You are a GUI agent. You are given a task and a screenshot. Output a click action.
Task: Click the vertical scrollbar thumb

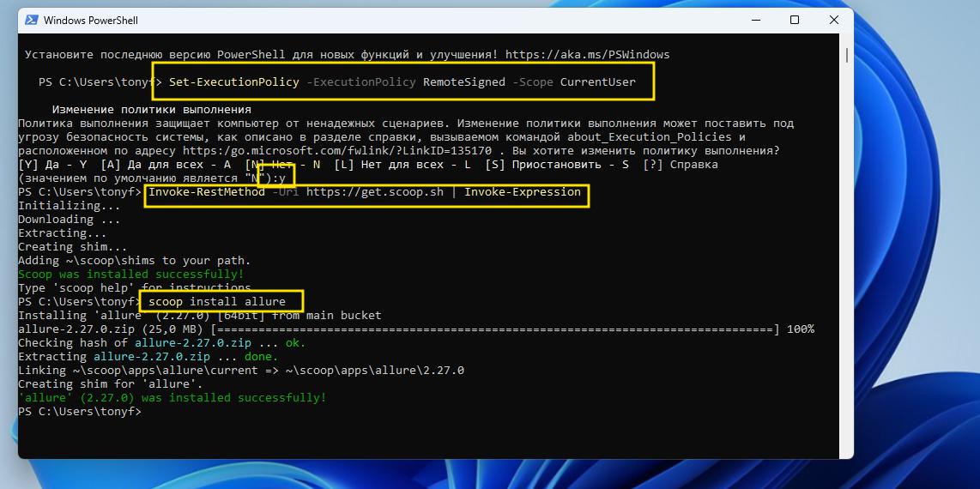[847, 55]
